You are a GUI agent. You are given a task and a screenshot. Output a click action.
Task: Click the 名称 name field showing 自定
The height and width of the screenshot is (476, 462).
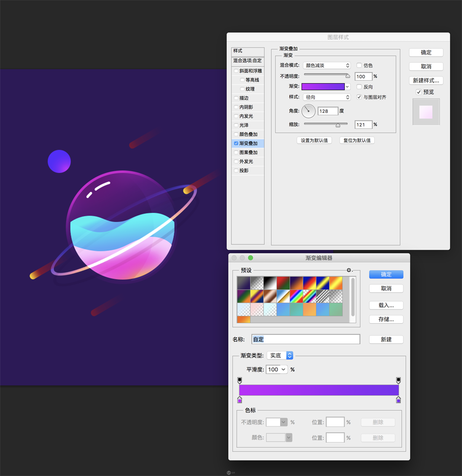click(x=306, y=339)
